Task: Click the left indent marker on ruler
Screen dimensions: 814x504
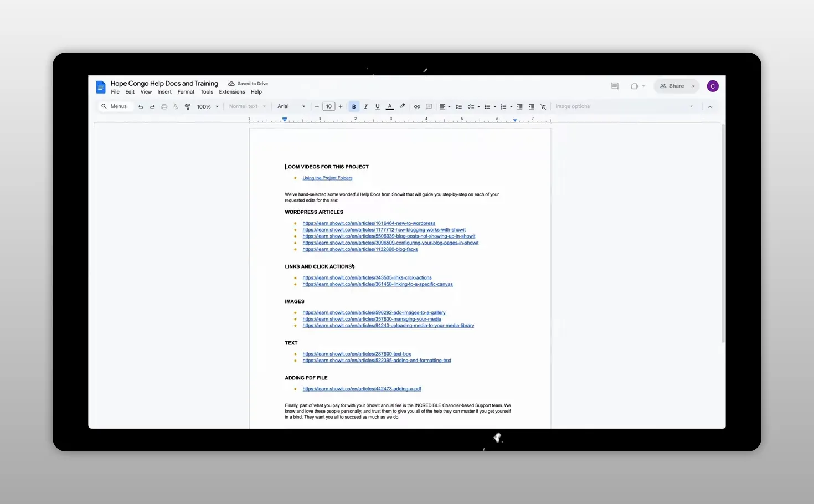Action: [285, 119]
